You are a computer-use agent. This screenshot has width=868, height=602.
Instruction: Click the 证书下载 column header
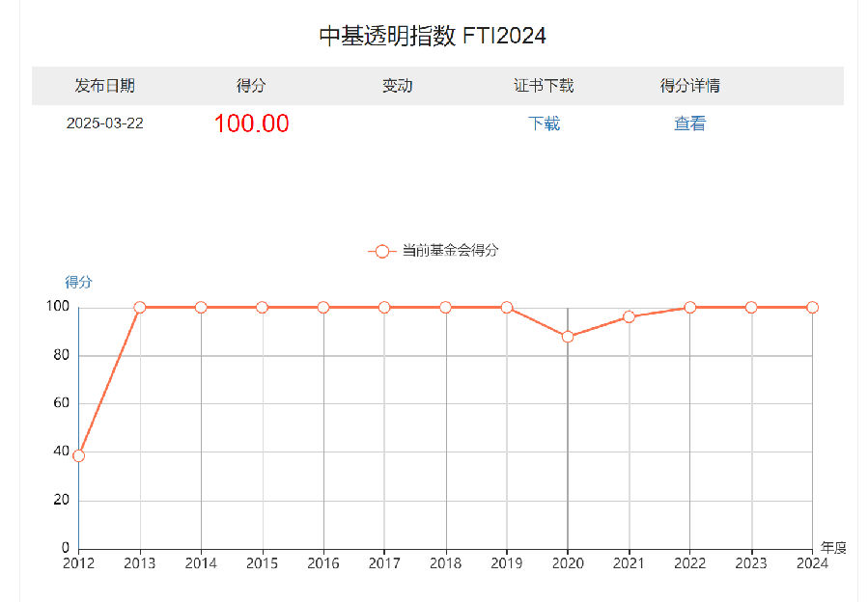(544, 86)
